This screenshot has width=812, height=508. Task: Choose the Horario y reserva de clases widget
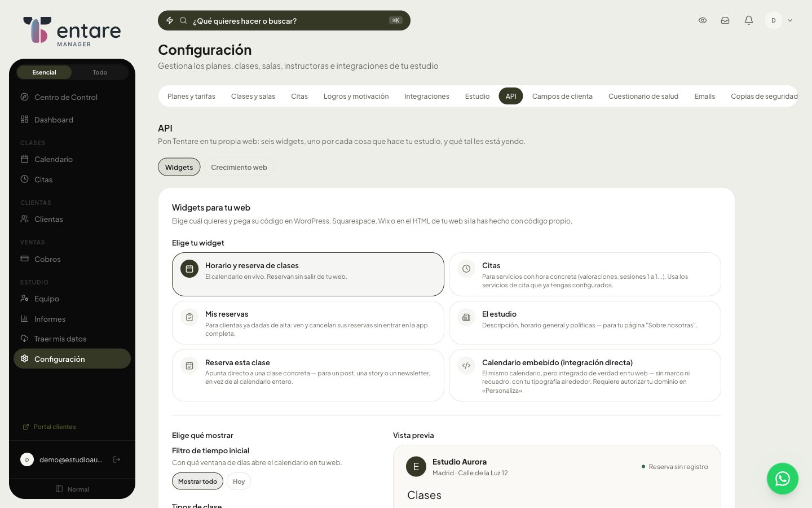coord(308,274)
